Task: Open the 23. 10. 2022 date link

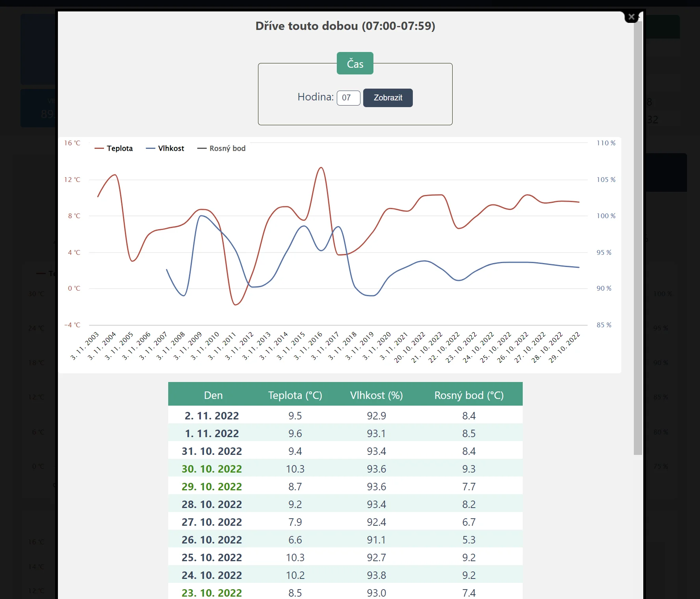Action: pyautogui.click(x=212, y=593)
